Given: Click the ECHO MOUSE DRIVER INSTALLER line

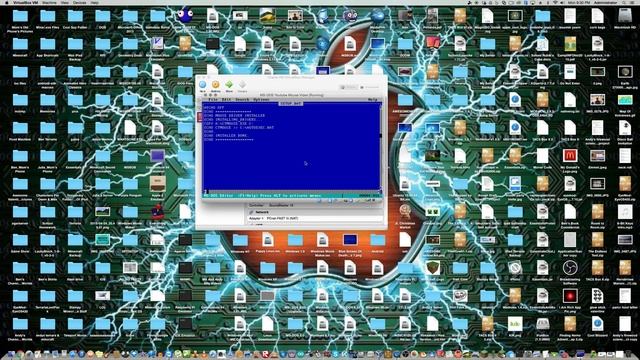Looking at the screenshot, I should (x=234, y=116).
